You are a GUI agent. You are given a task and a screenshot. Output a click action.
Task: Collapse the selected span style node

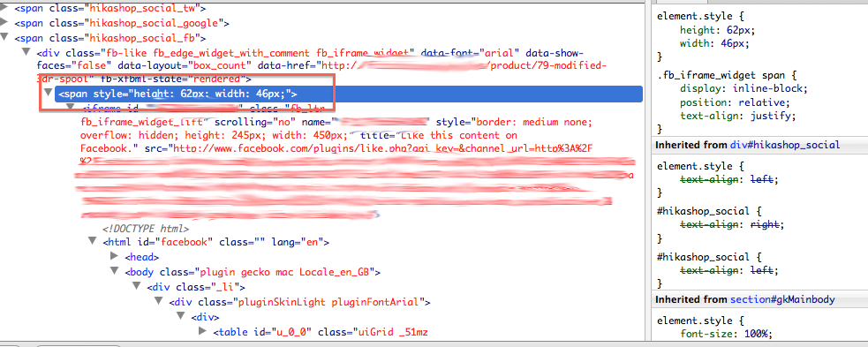49,93
